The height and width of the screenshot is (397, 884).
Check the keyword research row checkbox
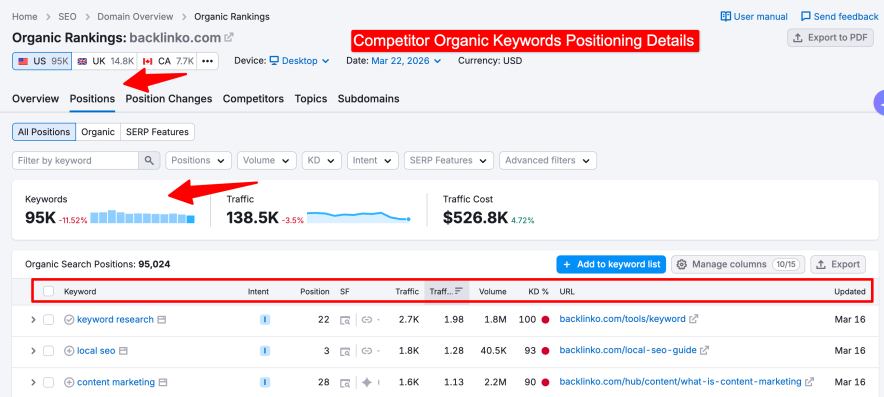coord(48,320)
